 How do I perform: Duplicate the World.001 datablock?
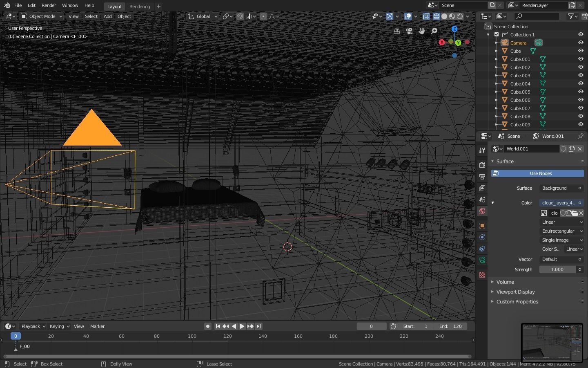[x=572, y=149]
